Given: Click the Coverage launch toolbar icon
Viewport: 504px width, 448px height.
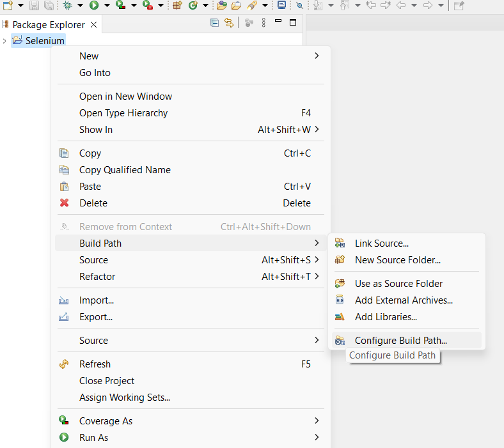Looking at the screenshot, I should point(120,5).
